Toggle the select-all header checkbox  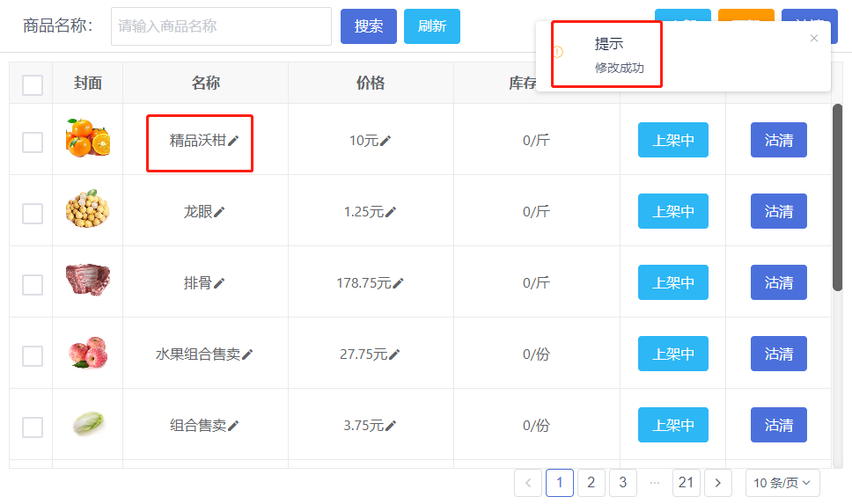pyautogui.click(x=33, y=85)
